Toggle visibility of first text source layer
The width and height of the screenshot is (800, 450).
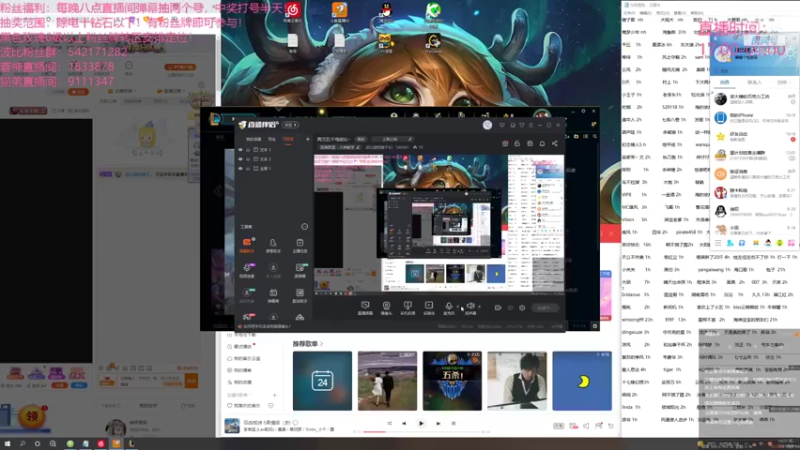point(240,150)
